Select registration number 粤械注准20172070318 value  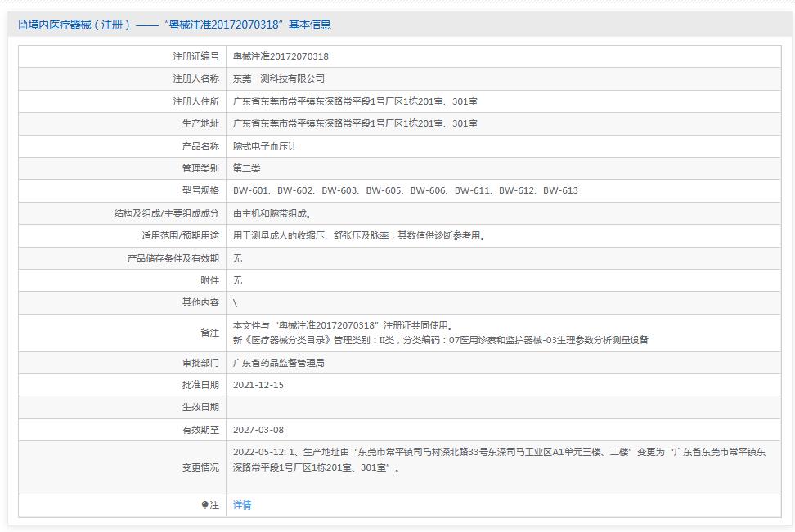pos(281,56)
